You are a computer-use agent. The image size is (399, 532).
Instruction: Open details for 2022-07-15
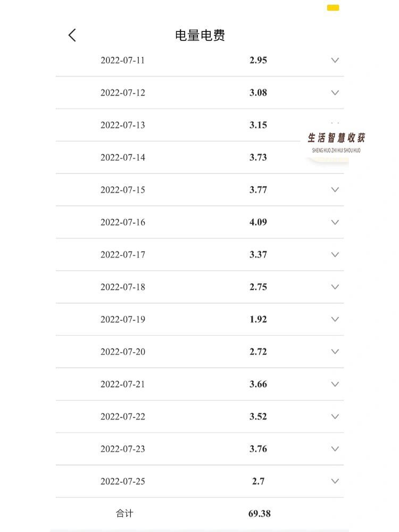pos(335,190)
